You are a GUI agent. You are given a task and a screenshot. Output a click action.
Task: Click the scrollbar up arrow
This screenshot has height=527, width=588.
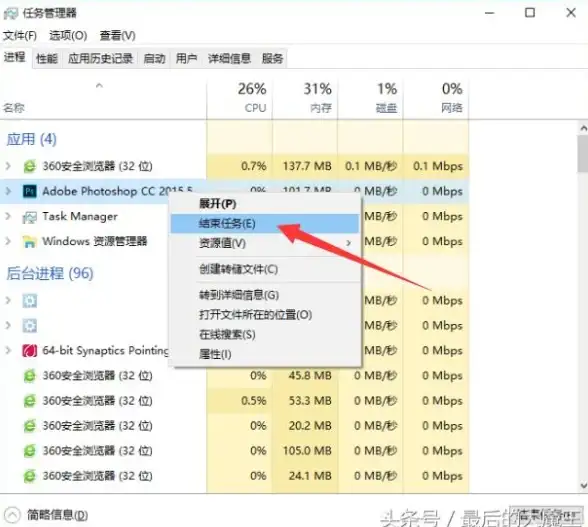[x=583, y=128]
